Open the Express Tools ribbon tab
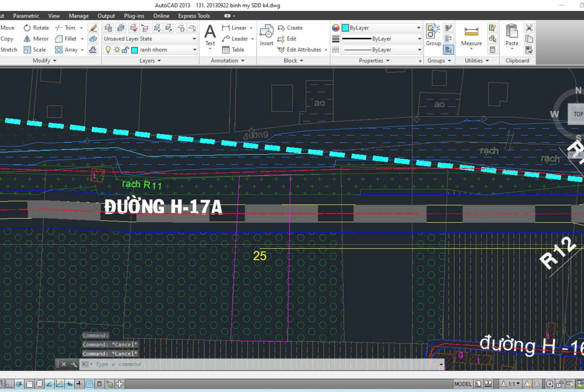Screen dimensions: 584x392 point(194,16)
